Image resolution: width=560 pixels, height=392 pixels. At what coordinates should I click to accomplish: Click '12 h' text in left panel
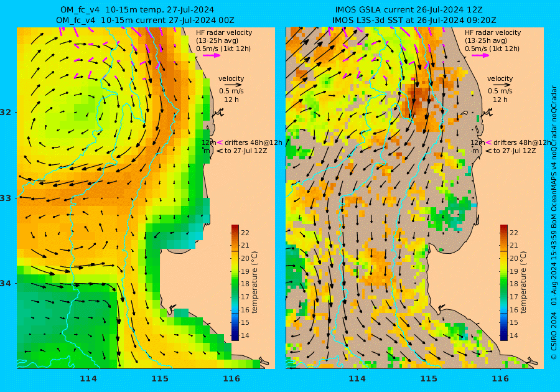click(231, 100)
